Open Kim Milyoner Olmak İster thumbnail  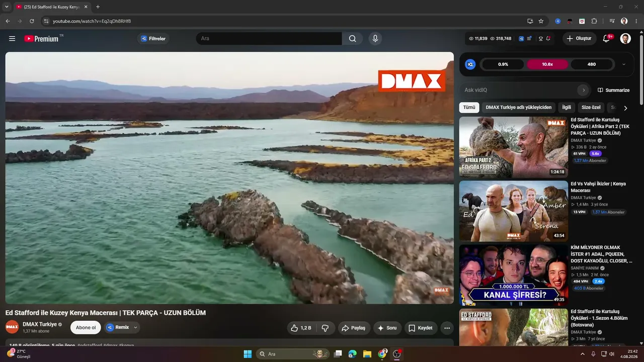[513, 275]
